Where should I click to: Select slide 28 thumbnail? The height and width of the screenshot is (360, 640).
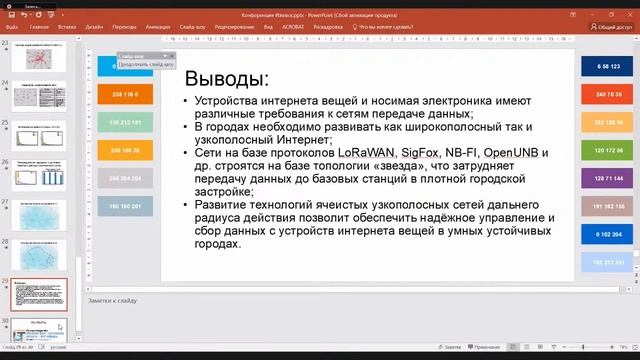pyautogui.click(x=39, y=256)
